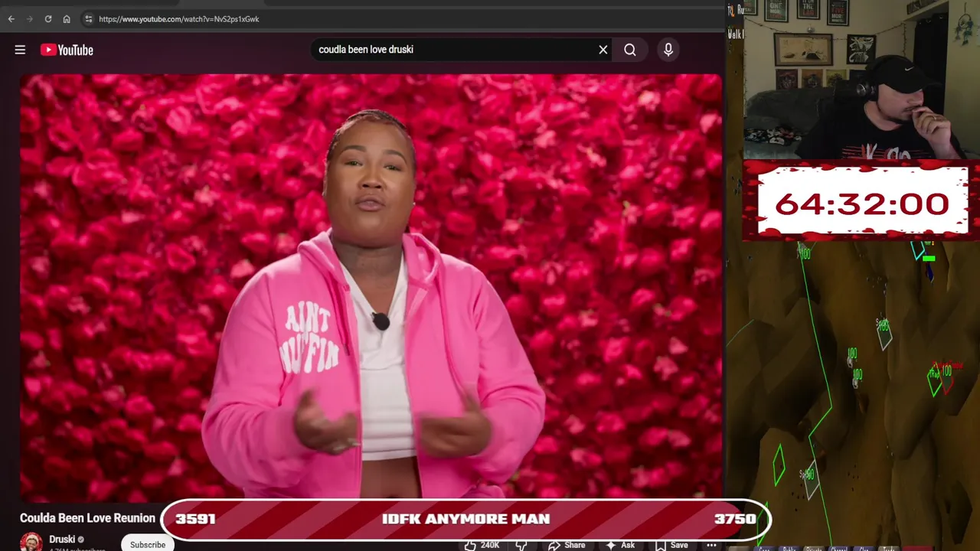Click the browser forward arrow
The image size is (980, 551).
[30, 19]
